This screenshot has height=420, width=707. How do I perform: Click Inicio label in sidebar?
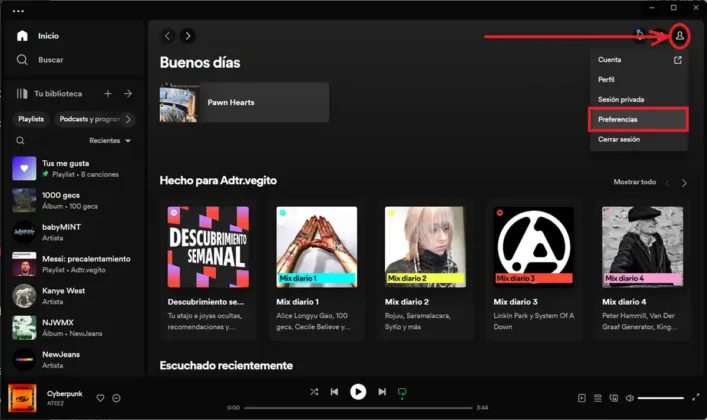click(48, 36)
